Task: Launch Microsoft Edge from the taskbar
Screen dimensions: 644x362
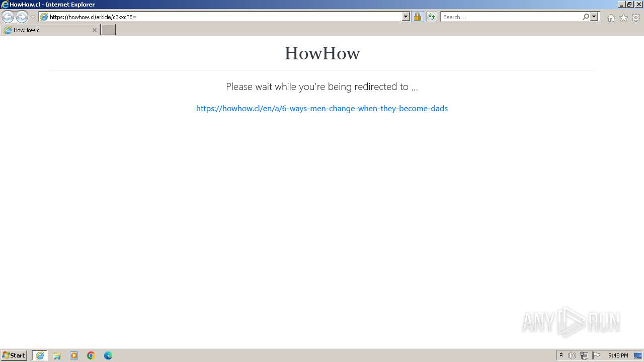Action: (x=108, y=355)
